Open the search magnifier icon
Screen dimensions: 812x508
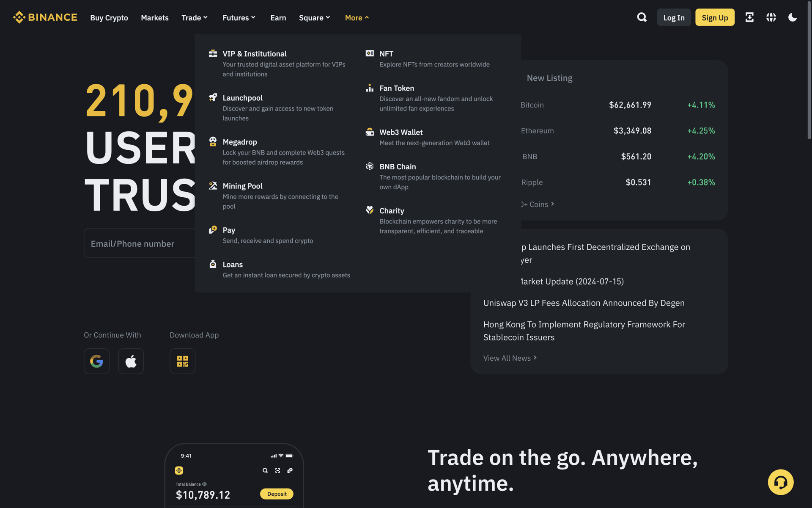coord(642,17)
